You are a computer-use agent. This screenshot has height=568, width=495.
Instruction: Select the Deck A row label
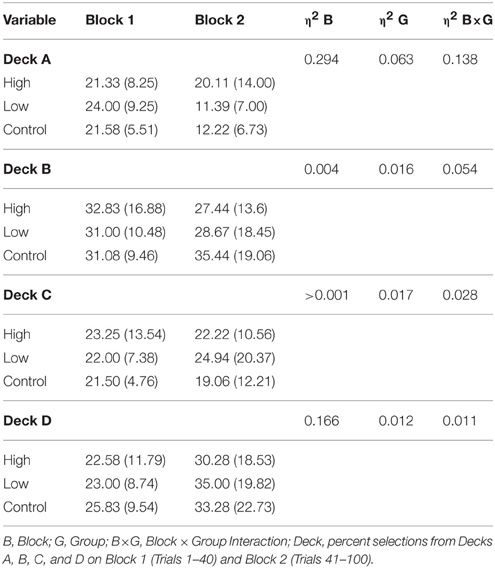(x=27, y=59)
